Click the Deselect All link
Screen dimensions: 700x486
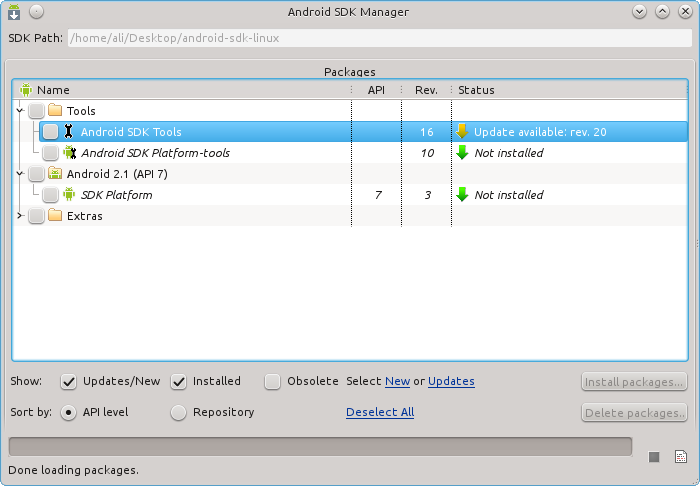click(380, 412)
